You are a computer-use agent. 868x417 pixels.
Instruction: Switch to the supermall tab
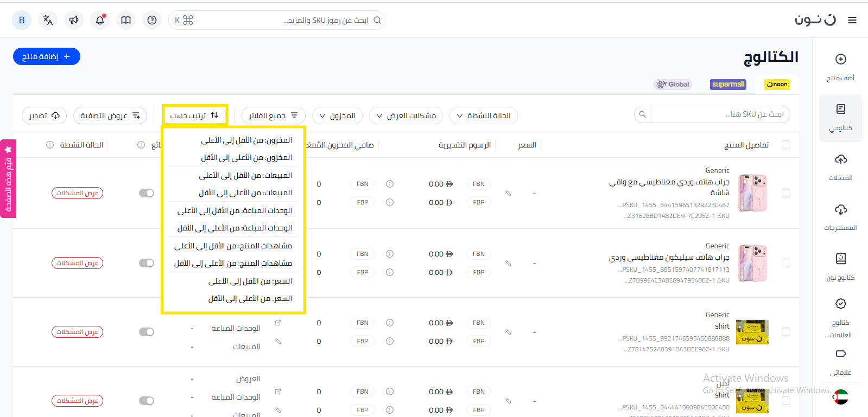tap(728, 84)
